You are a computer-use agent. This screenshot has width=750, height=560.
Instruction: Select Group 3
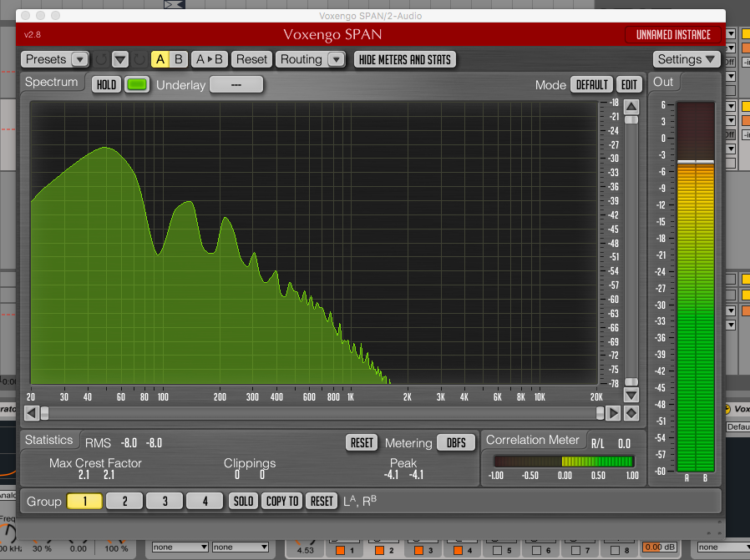pos(165,502)
